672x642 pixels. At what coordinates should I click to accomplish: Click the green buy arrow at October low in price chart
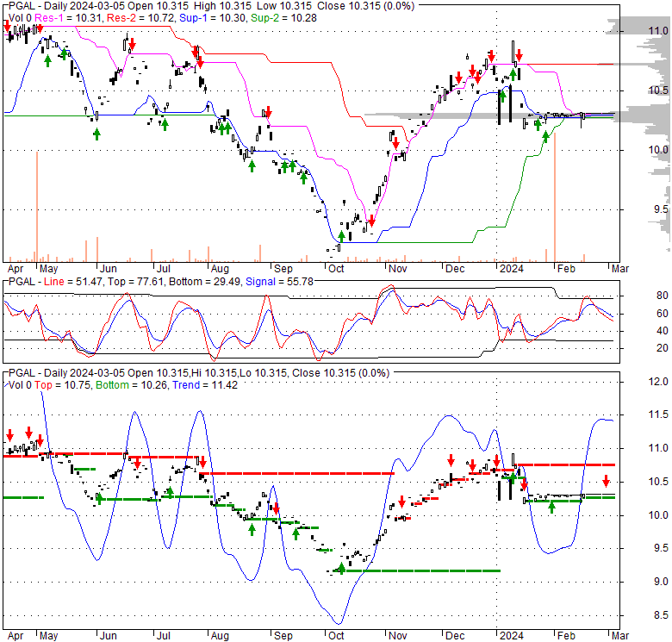pos(341,235)
